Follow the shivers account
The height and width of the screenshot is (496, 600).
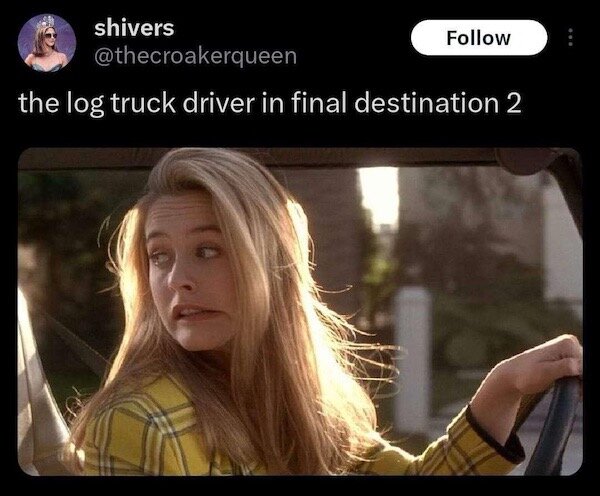click(x=479, y=38)
